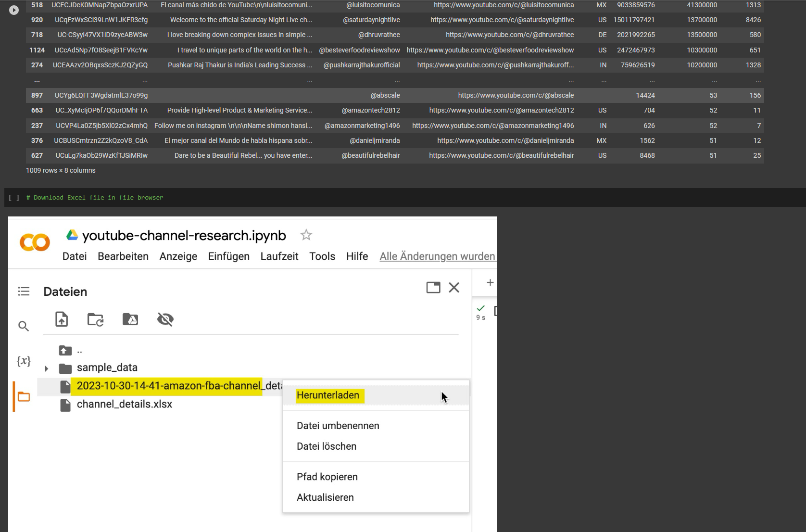
Task: Open the Colab logo home
Action: coord(35,242)
